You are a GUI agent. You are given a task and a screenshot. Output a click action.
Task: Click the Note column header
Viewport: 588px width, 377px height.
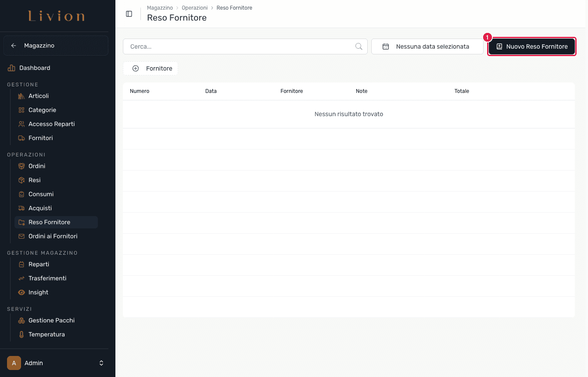(x=362, y=91)
